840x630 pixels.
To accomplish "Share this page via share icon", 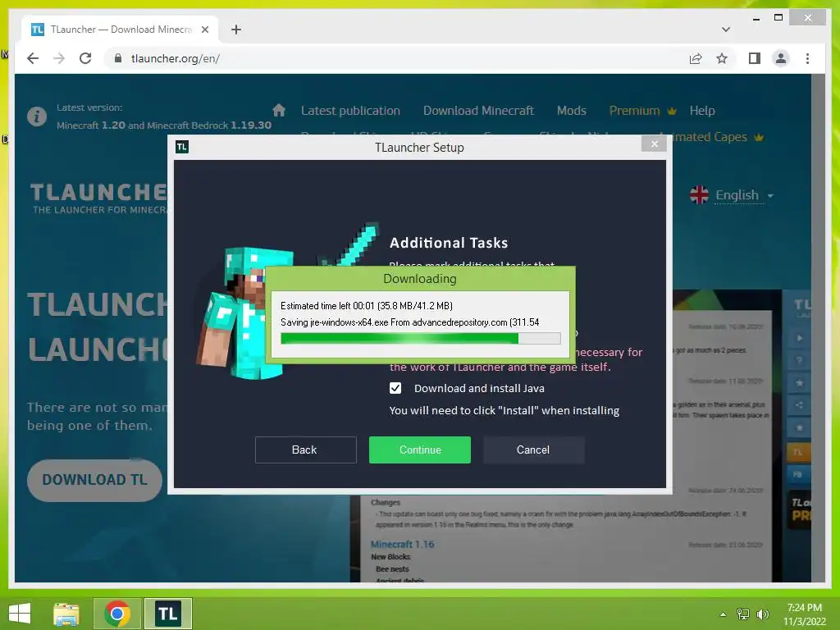I will (696, 58).
